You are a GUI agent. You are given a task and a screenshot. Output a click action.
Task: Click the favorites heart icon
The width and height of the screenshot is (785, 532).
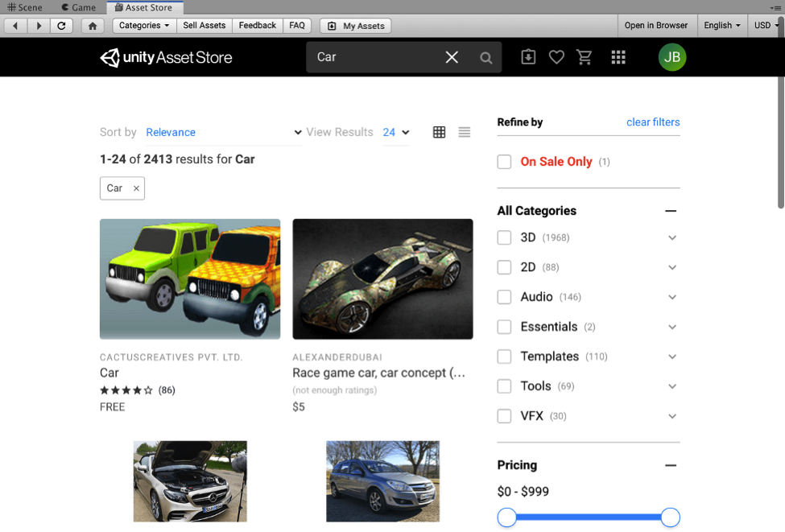(x=556, y=57)
